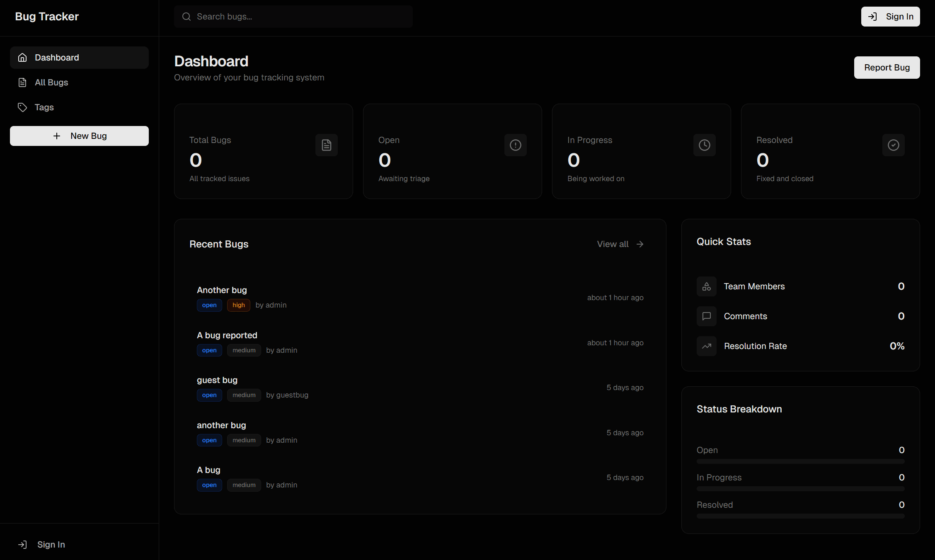Click the document icon next to All Bugs
935x560 pixels.
pos(22,82)
